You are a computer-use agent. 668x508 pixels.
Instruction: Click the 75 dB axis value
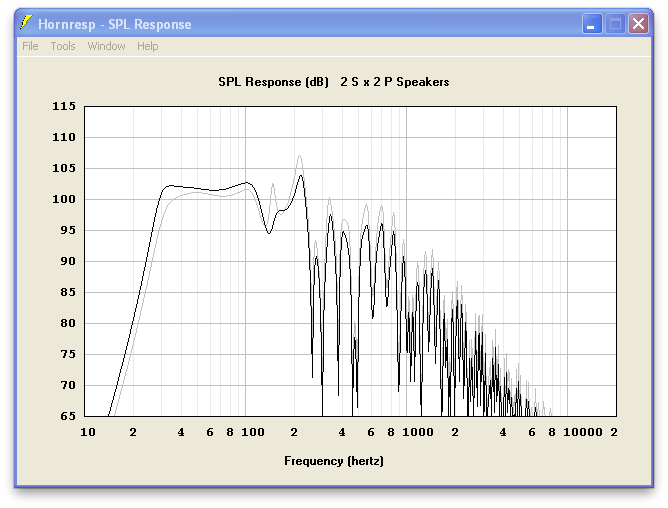tap(68, 354)
